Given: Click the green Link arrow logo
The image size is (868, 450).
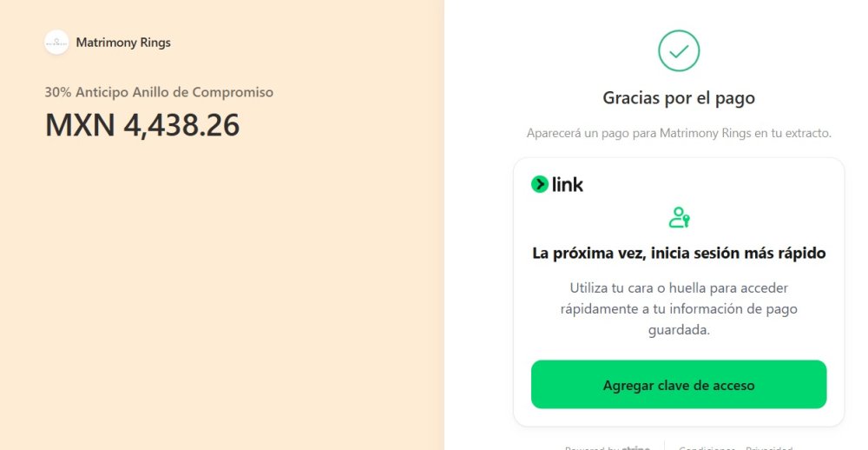Looking at the screenshot, I should (x=540, y=184).
